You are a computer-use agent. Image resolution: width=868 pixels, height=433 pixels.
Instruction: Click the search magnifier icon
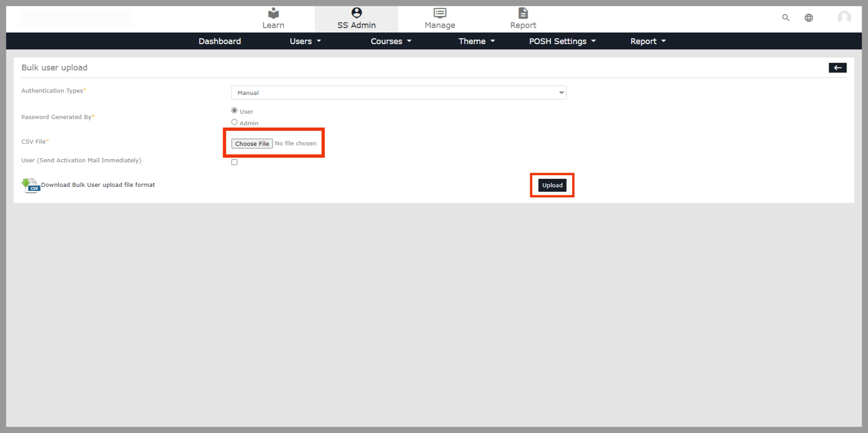[x=785, y=18]
